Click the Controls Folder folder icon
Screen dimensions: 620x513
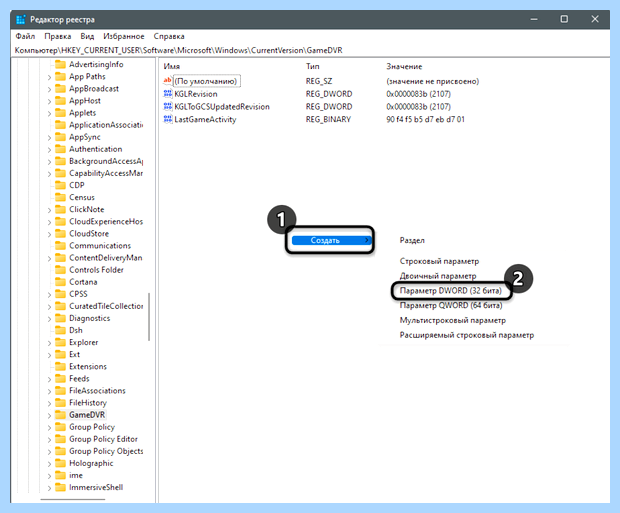[x=60, y=270]
